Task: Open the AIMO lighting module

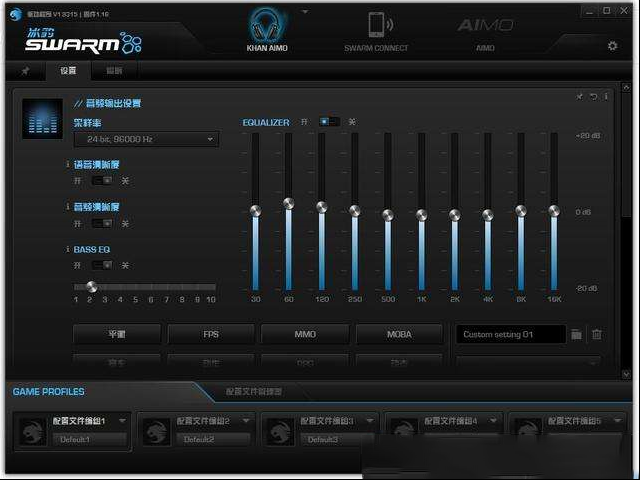Action: click(x=485, y=25)
